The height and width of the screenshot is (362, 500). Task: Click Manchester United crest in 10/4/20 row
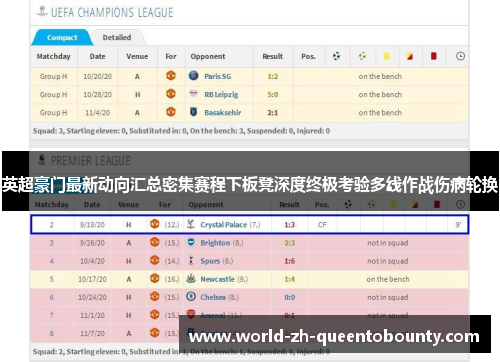[x=154, y=260]
